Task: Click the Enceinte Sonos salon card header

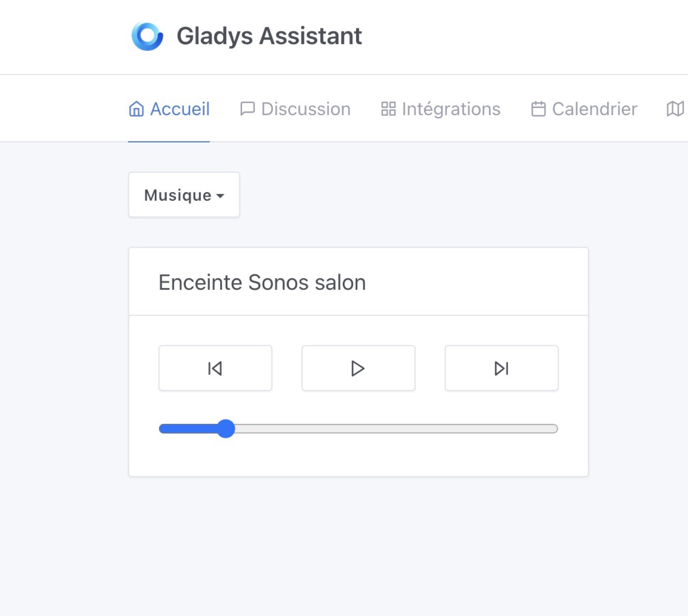Action: (262, 282)
